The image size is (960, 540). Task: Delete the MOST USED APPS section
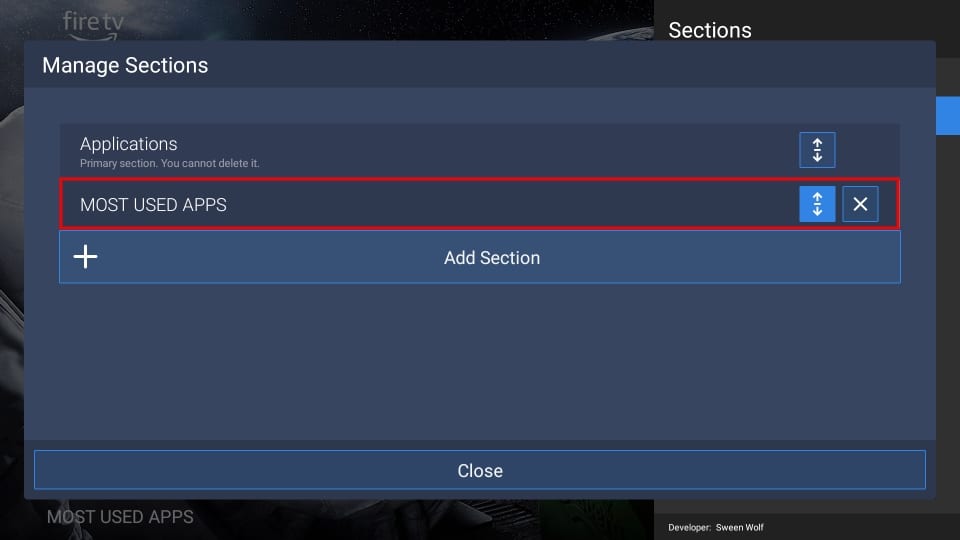[860, 205]
